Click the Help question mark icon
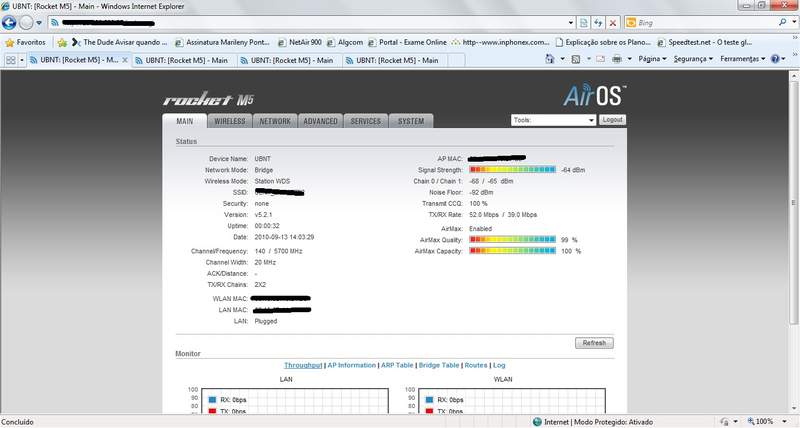Viewport: 800px width, 428px height. (x=776, y=59)
